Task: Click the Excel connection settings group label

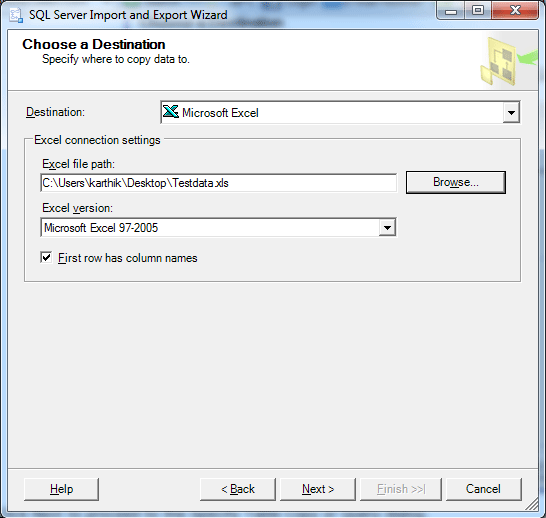Action: [97, 140]
